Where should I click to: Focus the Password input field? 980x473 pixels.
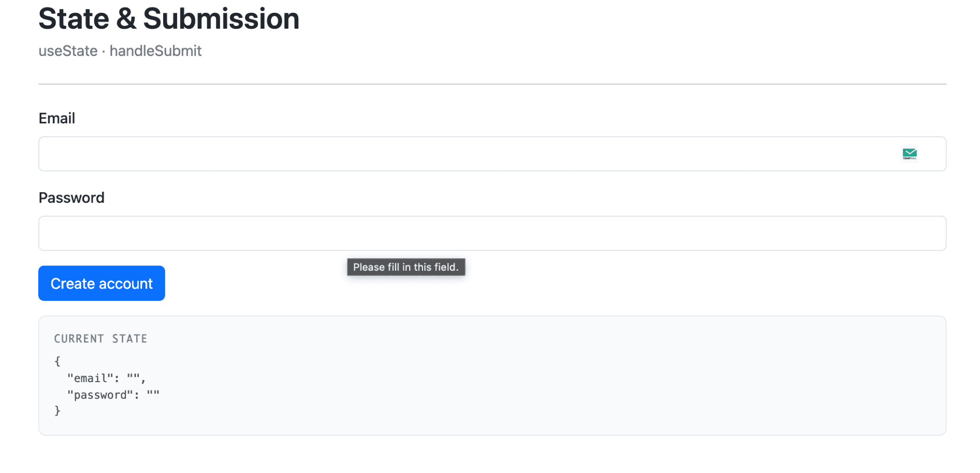(x=492, y=233)
